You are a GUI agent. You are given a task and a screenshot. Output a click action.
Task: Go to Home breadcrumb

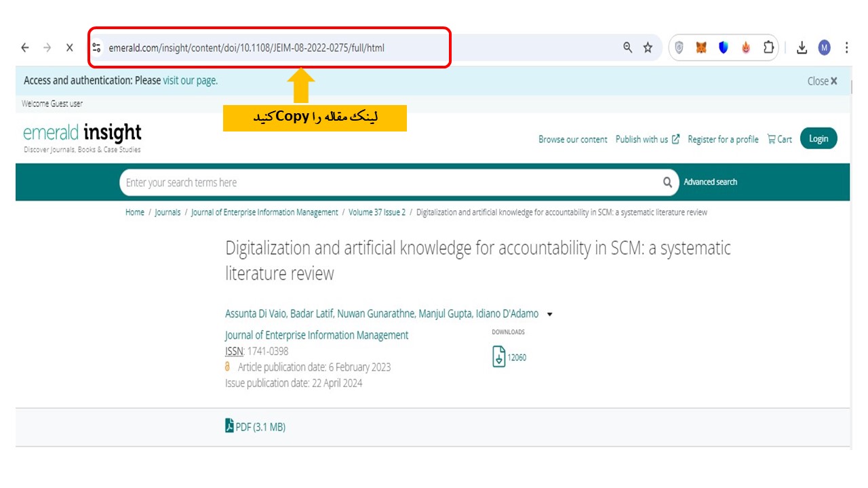(135, 212)
